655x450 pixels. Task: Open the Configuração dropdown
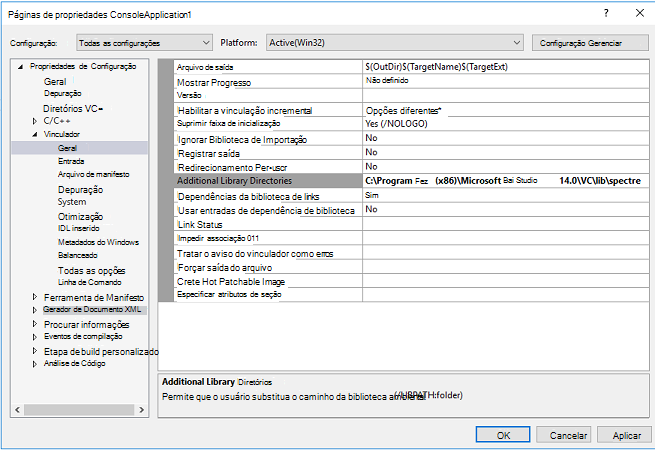(145, 43)
